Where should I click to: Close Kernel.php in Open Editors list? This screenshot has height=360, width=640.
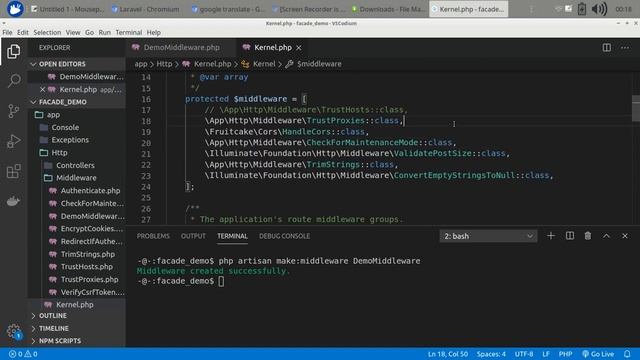pos(42,89)
